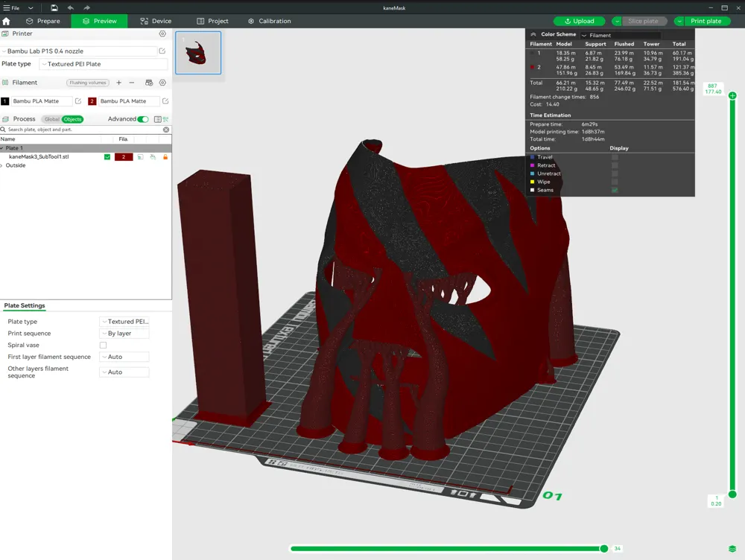Click the compare presets icon next to Advanced
This screenshot has width=745, height=560.
coord(166,119)
